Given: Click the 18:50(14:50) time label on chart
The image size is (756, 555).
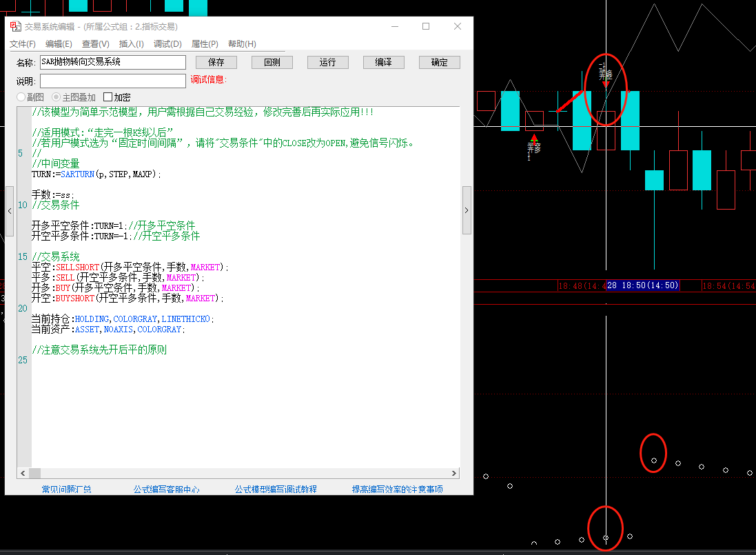Looking at the screenshot, I should pos(643,285).
